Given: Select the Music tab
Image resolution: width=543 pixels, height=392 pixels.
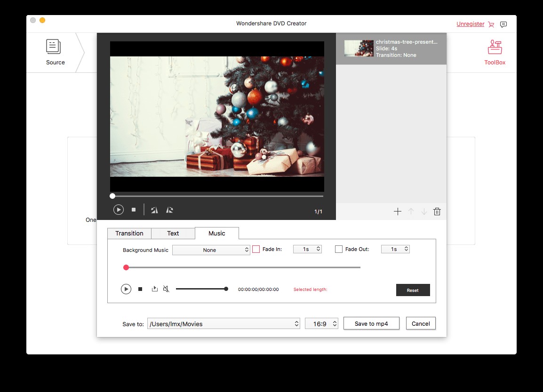Looking at the screenshot, I should (217, 234).
